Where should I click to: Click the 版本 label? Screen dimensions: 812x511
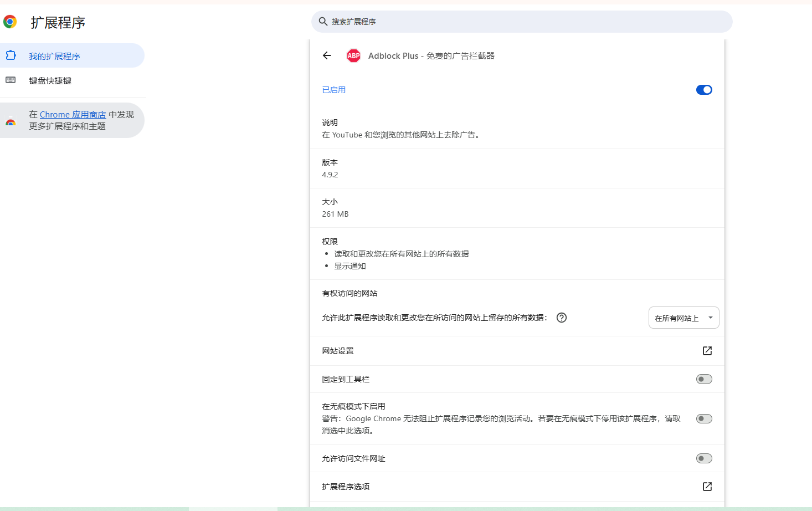pos(330,162)
